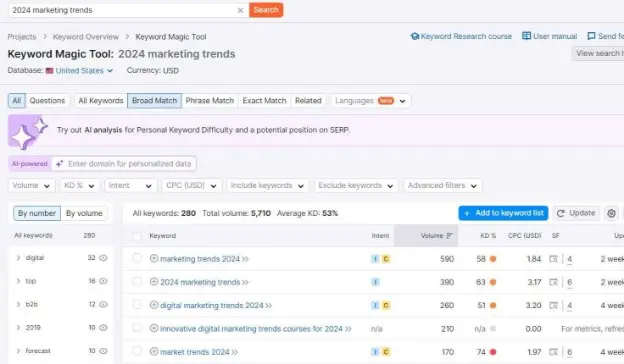The image size is (624, 364).
Task: Toggle eye icon for b2b group
Action: point(103,304)
